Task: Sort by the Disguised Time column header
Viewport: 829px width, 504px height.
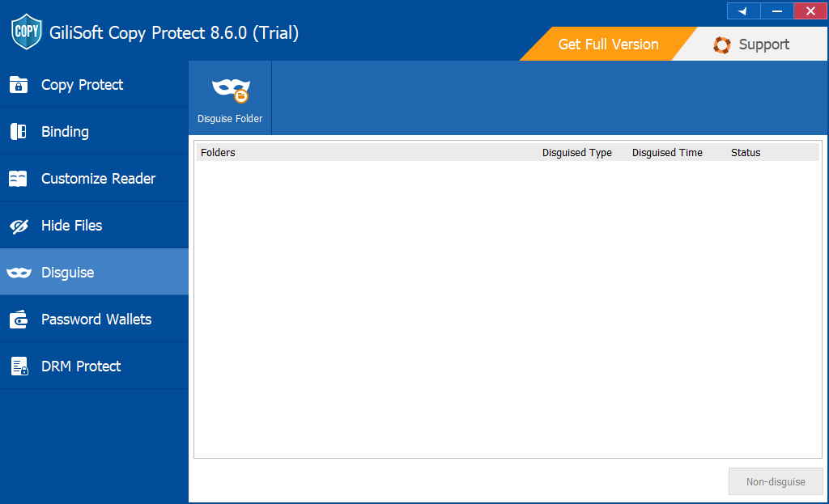Action: (667, 153)
